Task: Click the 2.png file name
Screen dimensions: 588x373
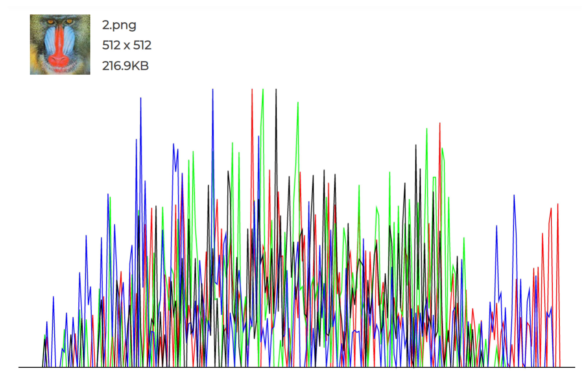Action: [x=119, y=25]
